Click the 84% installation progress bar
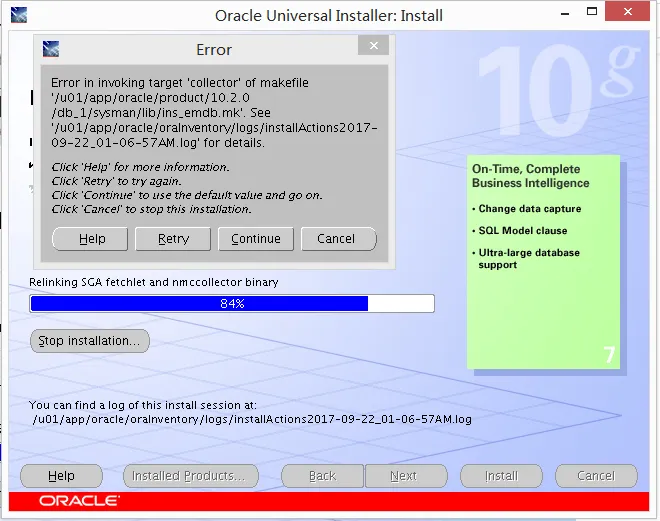The height and width of the screenshot is (521, 660). pos(232,303)
